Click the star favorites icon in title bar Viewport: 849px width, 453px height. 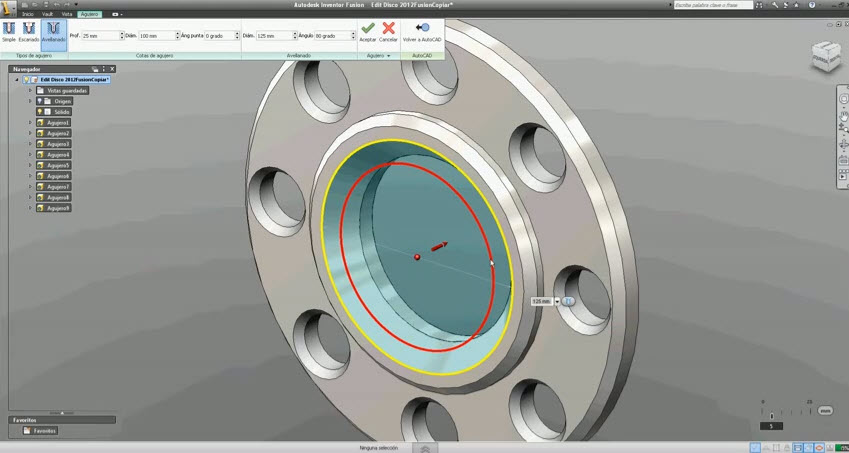pyautogui.click(x=796, y=5)
